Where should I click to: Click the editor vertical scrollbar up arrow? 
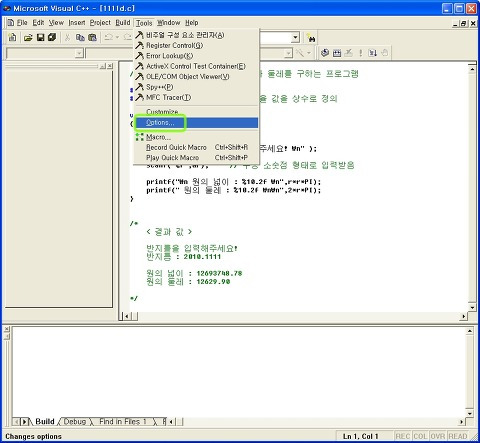click(x=472, y=69)
